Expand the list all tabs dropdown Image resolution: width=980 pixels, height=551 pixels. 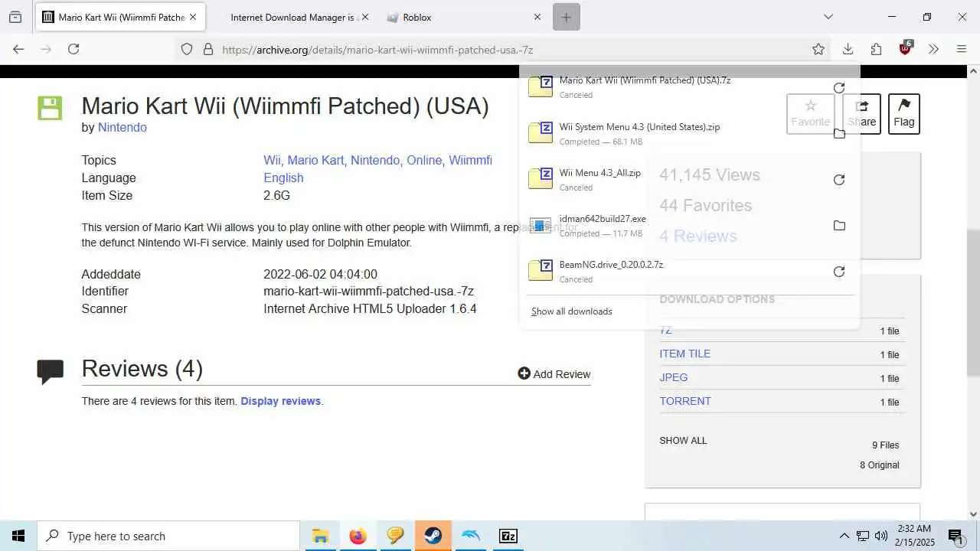828,17
